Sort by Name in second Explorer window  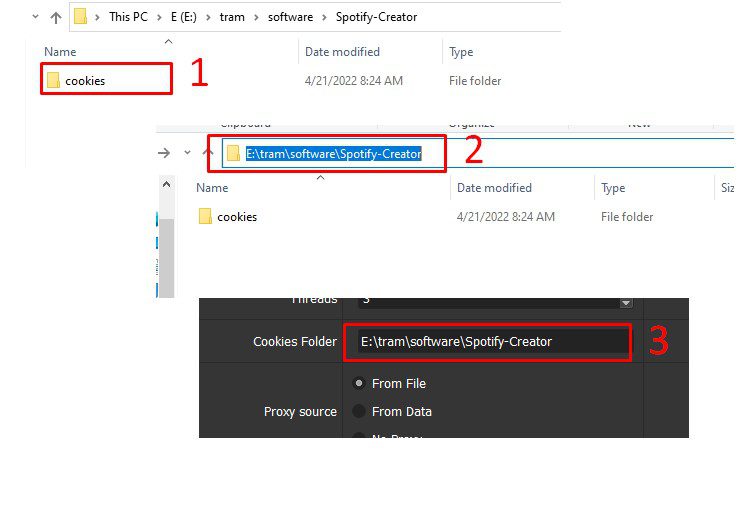[x=212, y=188]
